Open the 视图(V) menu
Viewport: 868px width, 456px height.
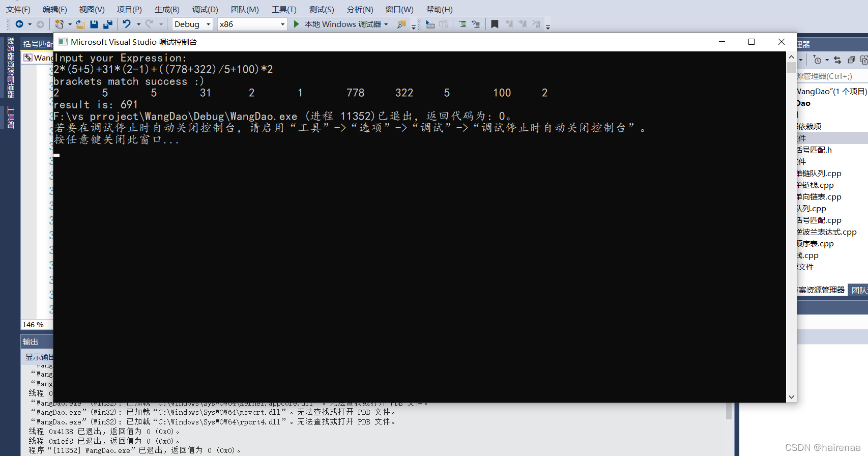tap(92, 9)
